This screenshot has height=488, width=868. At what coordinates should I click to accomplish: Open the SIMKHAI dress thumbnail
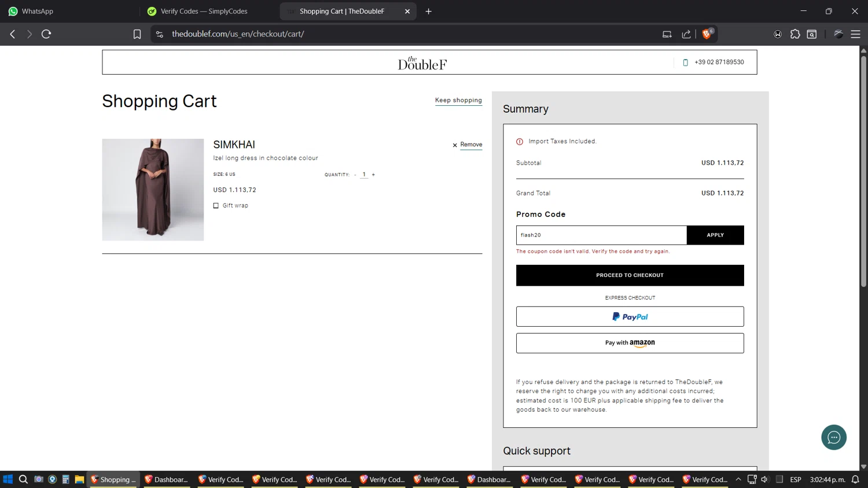pyautogui.click(x=153, y=190)
